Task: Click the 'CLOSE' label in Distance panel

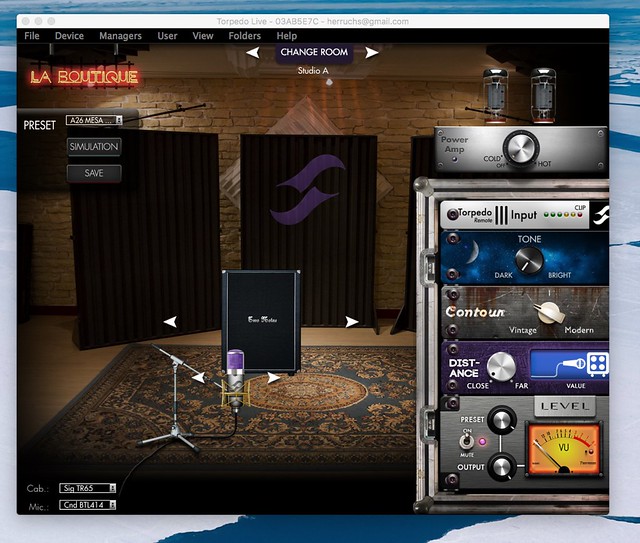Action: [478, 386]
